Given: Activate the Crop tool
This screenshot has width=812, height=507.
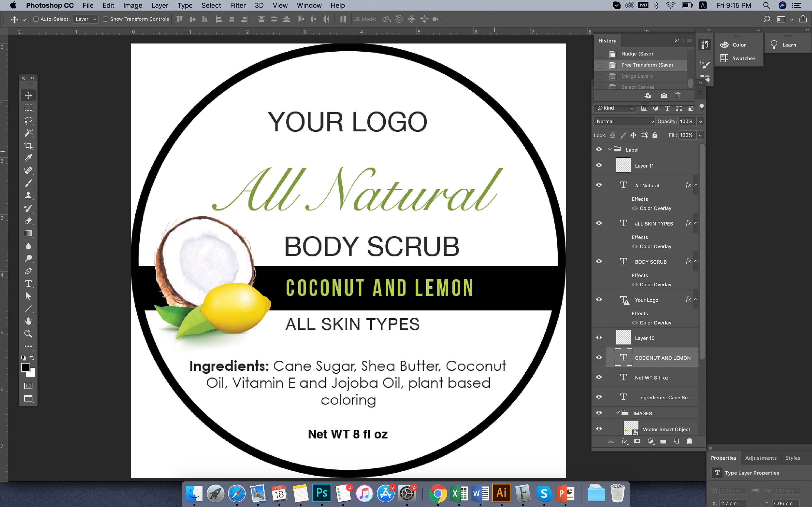Looking at the screenshot, I should click(28, 145).
